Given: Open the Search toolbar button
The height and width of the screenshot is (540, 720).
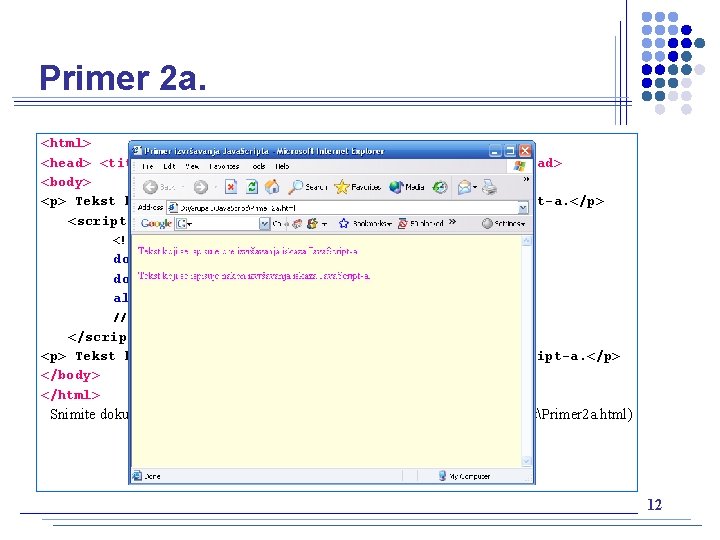Looking at the screenshot, I should pyautogui.click(x=308, y=187).
